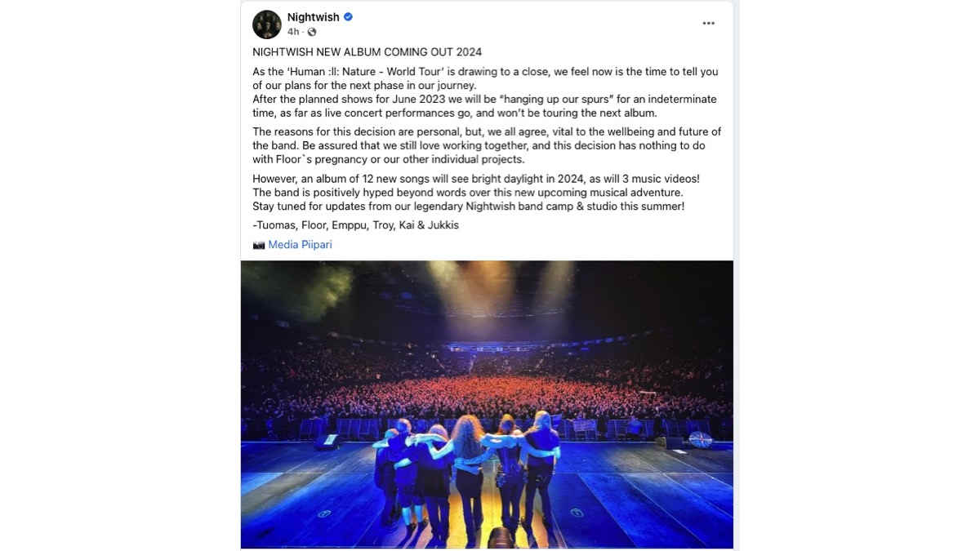The image size is (980, 551).
Task: Click the blue verified badge
Action: pos(348,17)
